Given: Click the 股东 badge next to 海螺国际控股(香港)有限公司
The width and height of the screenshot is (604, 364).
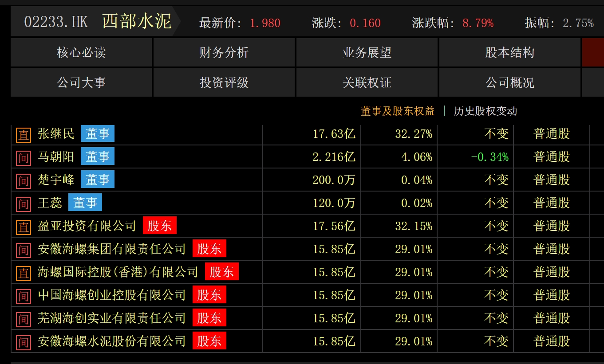Looking at the screenshot, I should 222,272.
